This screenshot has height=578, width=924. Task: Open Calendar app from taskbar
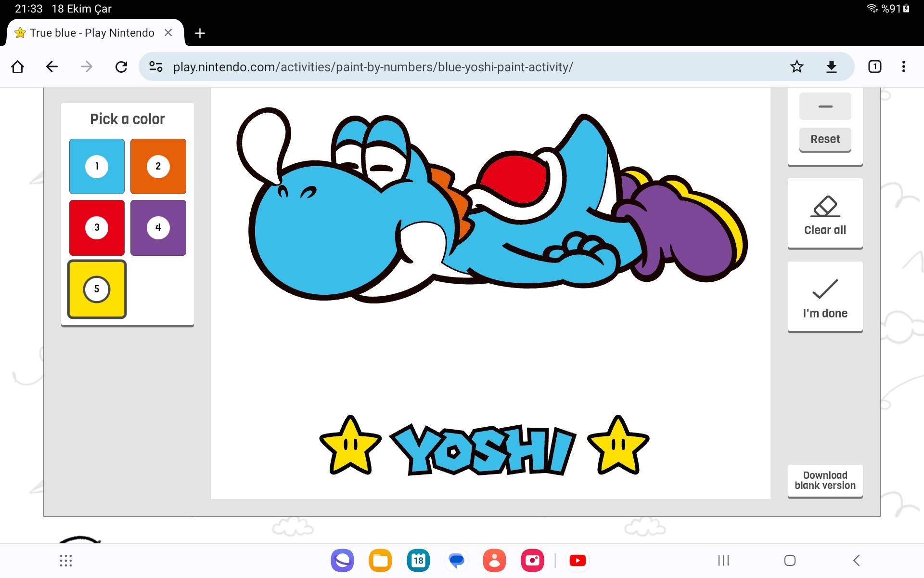pos(418,561)
